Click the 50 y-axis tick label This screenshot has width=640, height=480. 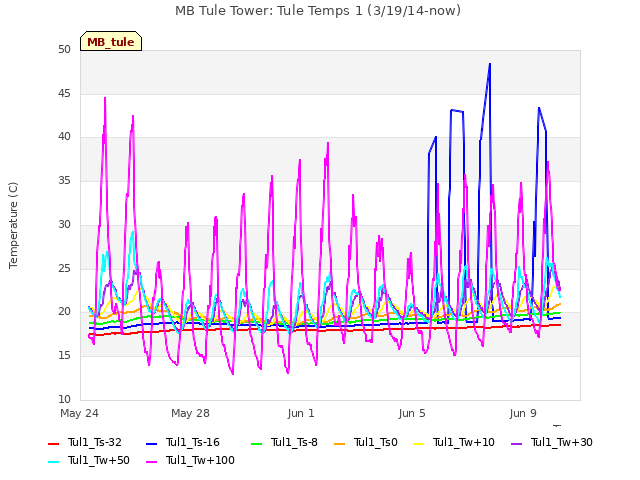coord(64,50)
